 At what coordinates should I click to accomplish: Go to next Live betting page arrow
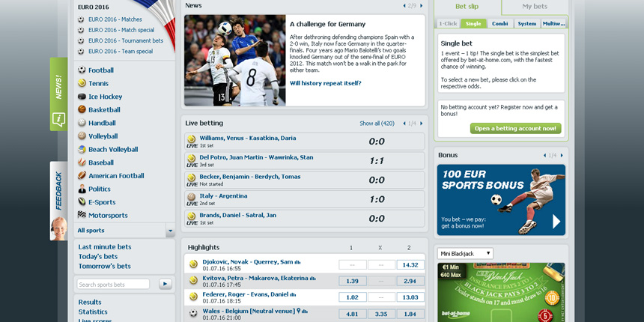[422, 124]
